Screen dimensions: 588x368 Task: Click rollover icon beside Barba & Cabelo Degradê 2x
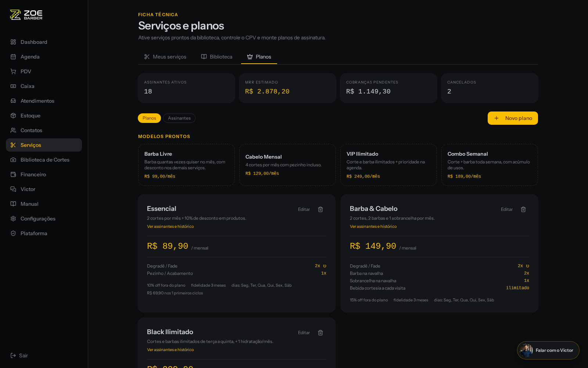tap(527, 266)
